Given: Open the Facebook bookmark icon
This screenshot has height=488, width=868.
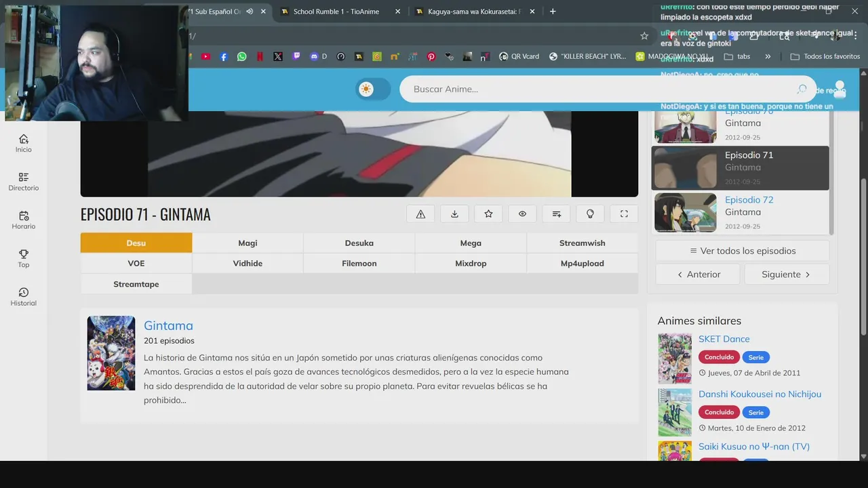Looking at the screenshot, I should tap(224, 57).
